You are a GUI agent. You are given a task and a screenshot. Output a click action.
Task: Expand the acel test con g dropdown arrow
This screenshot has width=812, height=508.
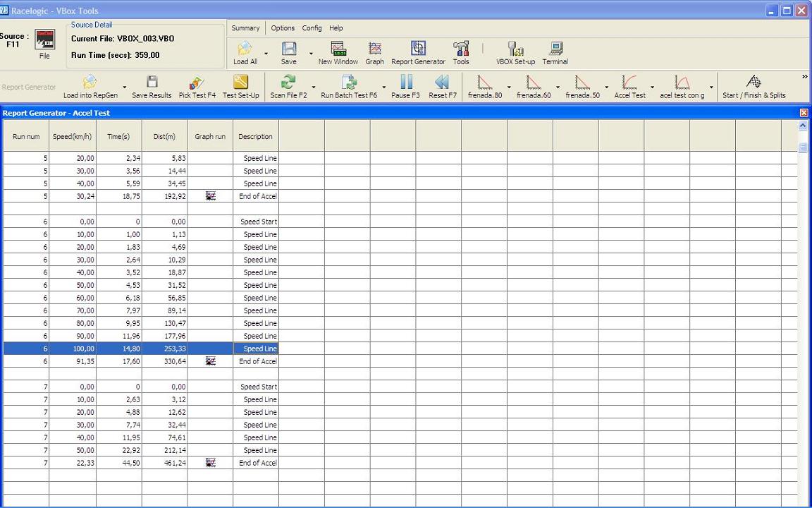click(x=711, y=87)
